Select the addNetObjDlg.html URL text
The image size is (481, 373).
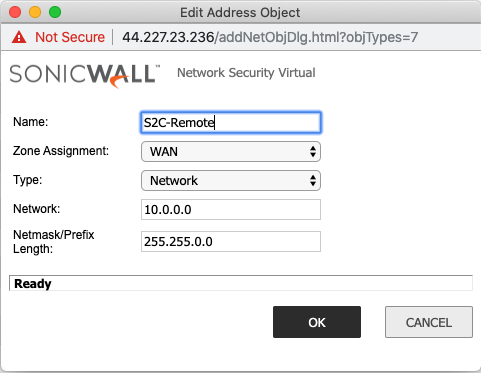270,37
